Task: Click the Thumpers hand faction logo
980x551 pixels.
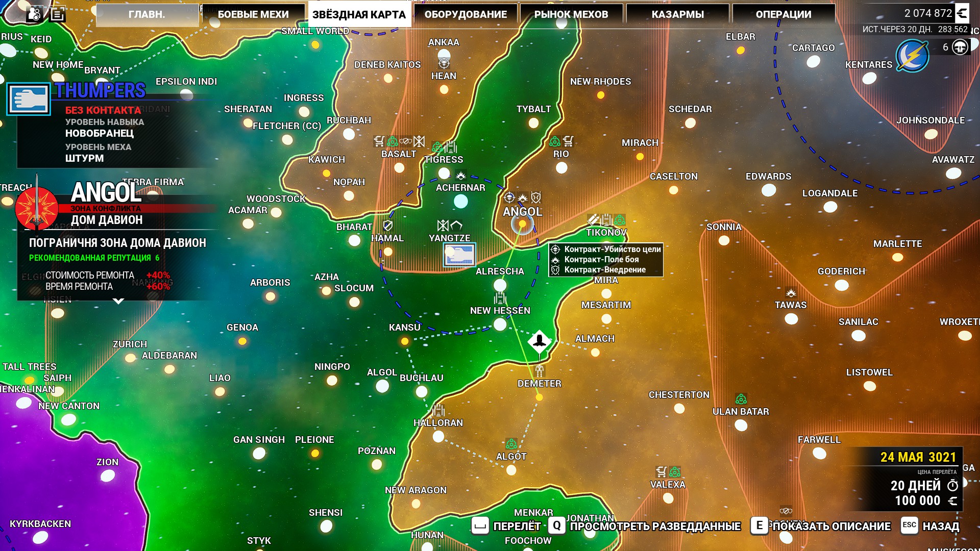Action: pos(29,99)
